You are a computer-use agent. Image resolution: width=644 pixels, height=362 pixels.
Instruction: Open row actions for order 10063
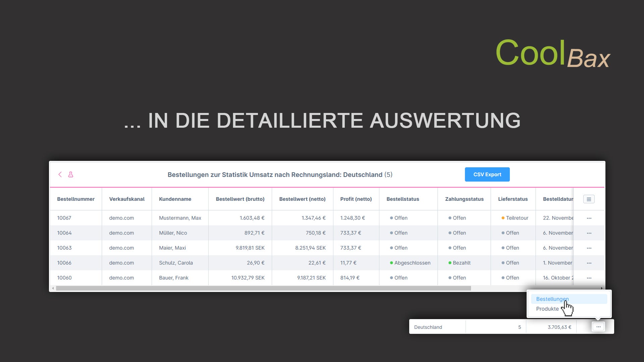[x=589, y=248]
